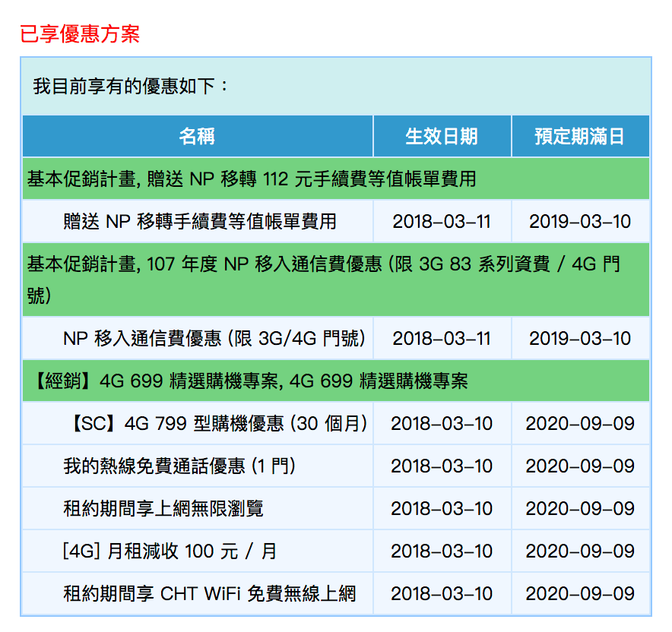Select start date in 我的熱線免費通話優惠 row
Viewport: 672px width, 632px height.
pos(442,466)
